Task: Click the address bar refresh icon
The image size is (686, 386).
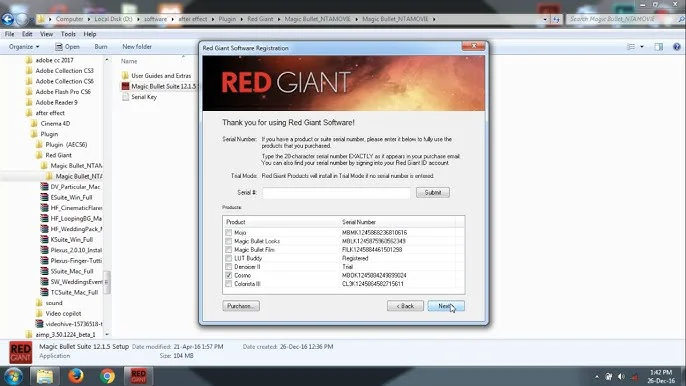Action: pyautogui.click(x=556, y=19)
